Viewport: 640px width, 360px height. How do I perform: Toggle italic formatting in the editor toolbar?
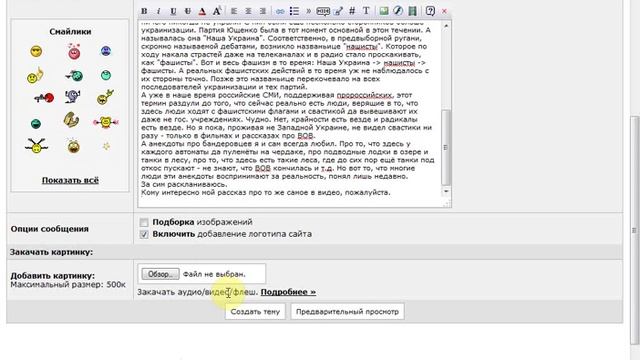(x=158, y=11)
